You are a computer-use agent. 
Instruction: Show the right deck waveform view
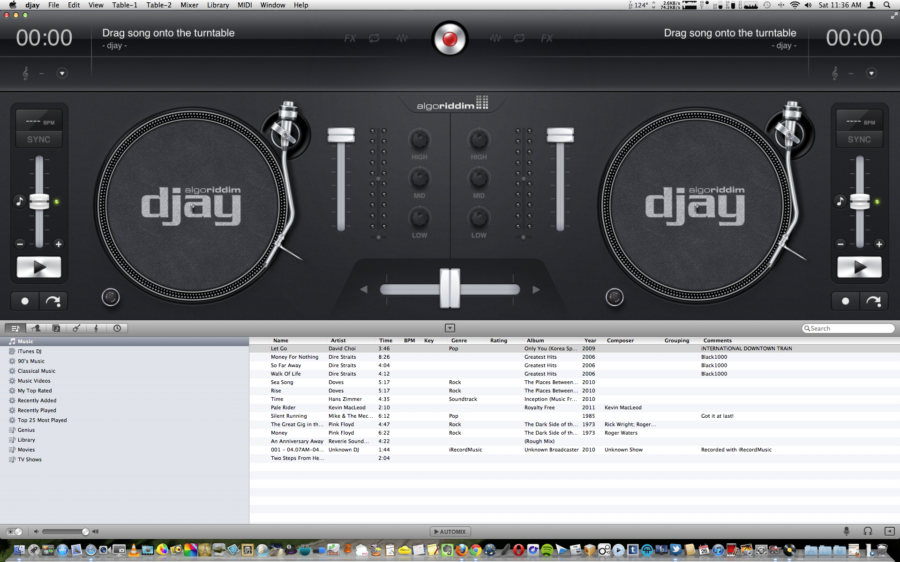point(495,38)
